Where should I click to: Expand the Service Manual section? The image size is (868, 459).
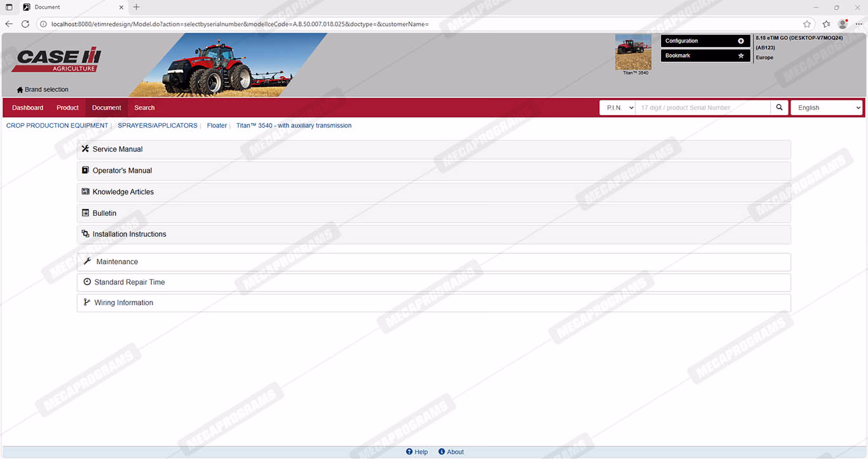pyautogui.click(x=118, y=149)
